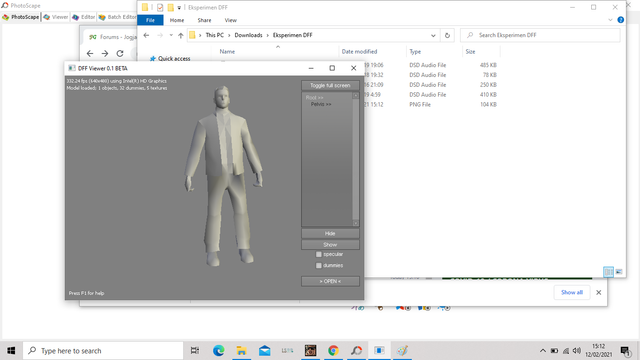Open the Mail app from the taskbar
Screen dimensions: 640x360
[264, 351]
